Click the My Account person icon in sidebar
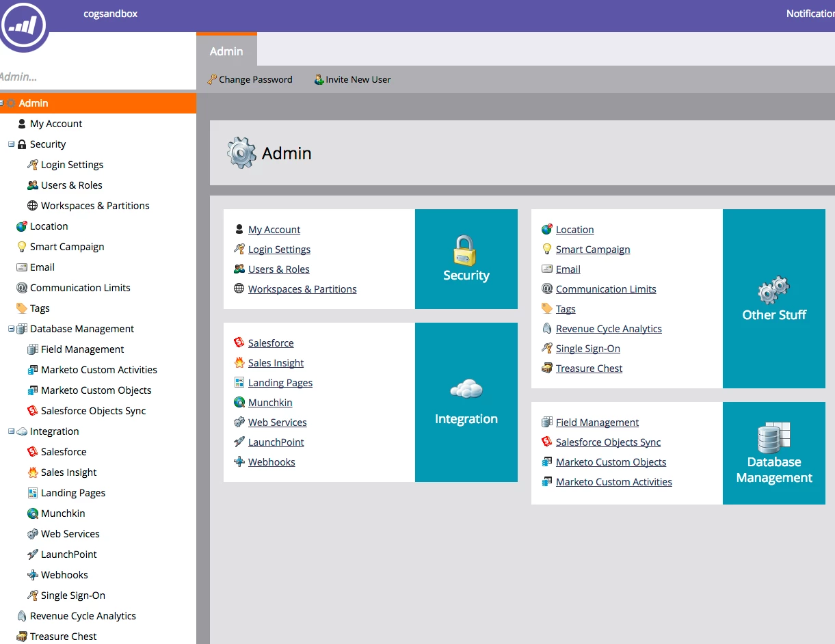Screen dimensions: 835x644 pyautogui.click(x=22, y=124)
